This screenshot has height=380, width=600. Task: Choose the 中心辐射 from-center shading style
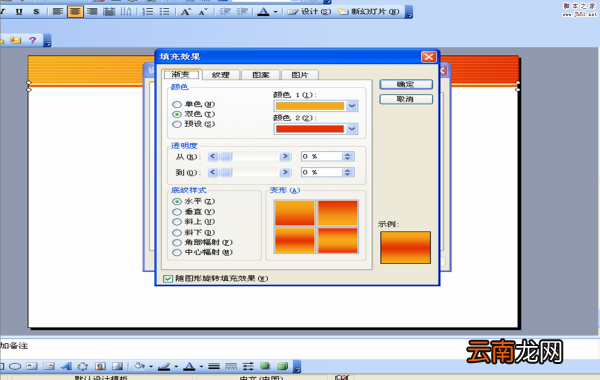click(x=177, y=252)
